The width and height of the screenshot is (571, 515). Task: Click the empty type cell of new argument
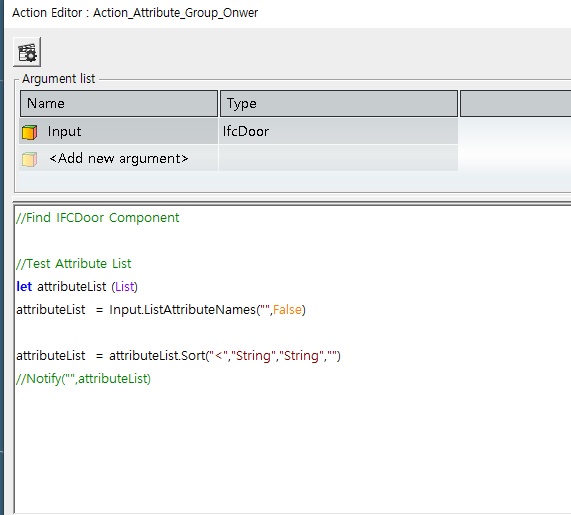(338, 158)
